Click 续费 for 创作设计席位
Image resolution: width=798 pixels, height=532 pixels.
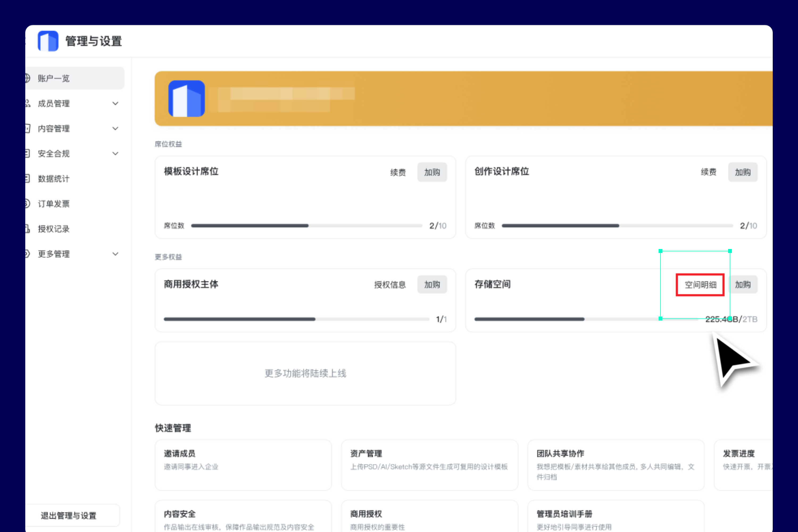click(x=709, y=172)
